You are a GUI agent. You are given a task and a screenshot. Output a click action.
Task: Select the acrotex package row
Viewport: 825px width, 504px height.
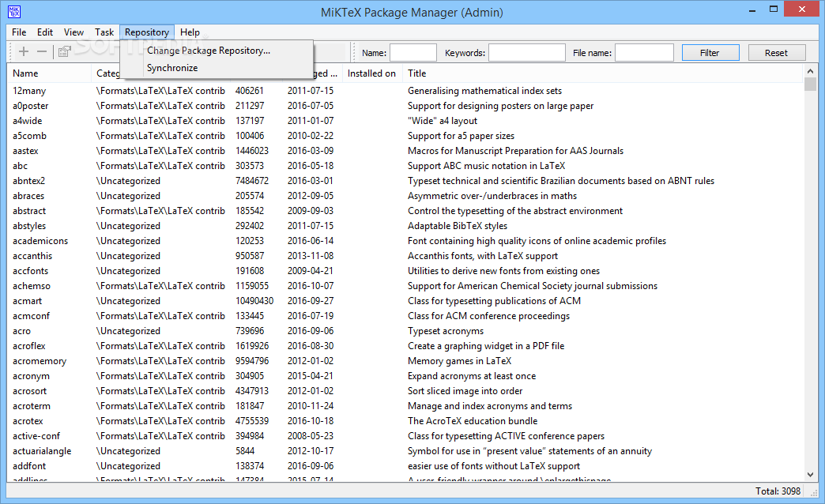point(405,421)
